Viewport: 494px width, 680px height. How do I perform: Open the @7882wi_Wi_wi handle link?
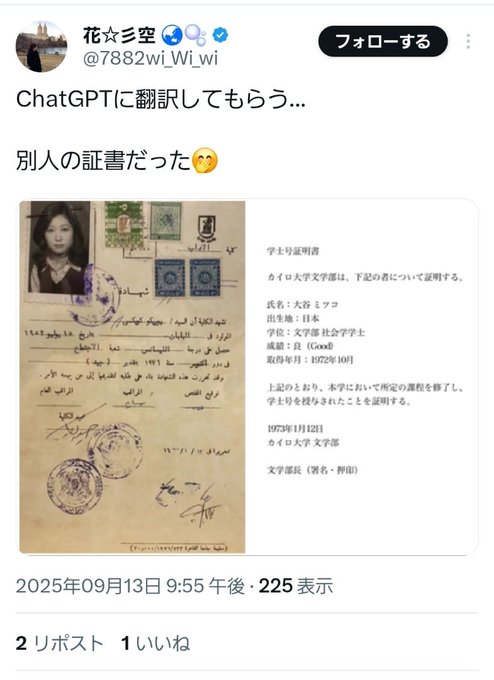tap(150, 58)
